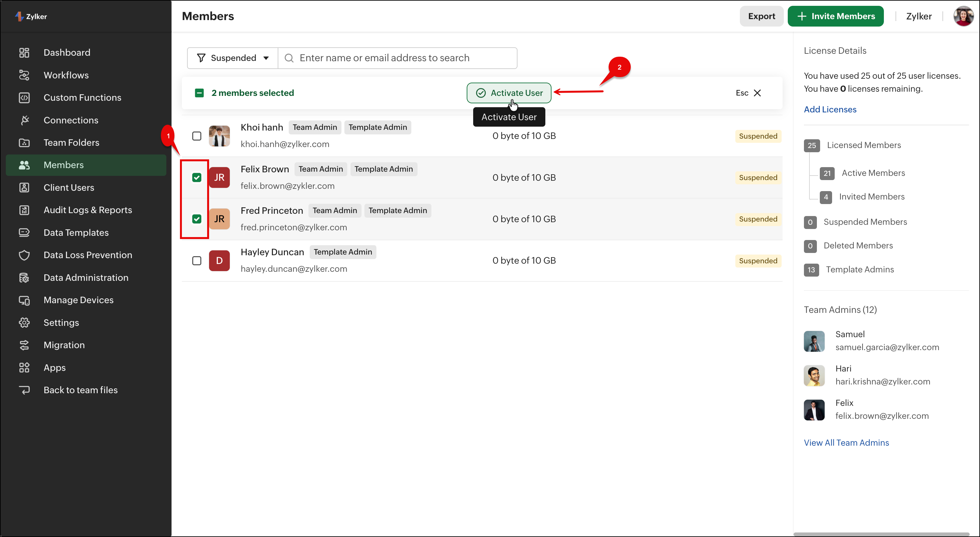Click the filter funnel icon

coord(201,58)
